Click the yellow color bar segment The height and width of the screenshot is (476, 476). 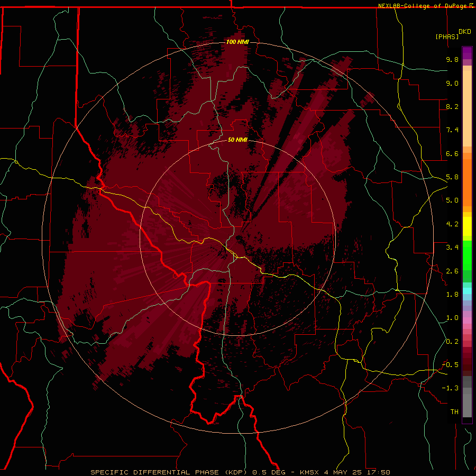467,226
